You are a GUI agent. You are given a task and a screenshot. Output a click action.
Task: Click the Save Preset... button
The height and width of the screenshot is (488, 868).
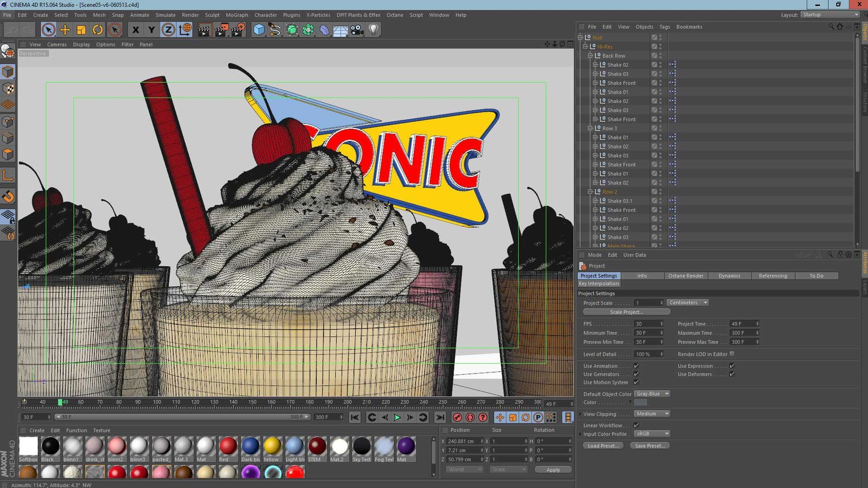pyautogui.click(x=649, y=446)
